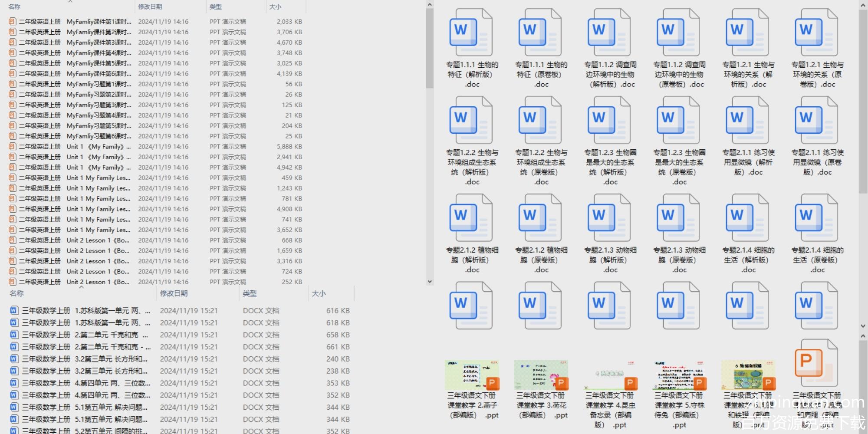Click the 1,243 KB size cell
The height and width of the screenshot is (434, 868).
289,188
